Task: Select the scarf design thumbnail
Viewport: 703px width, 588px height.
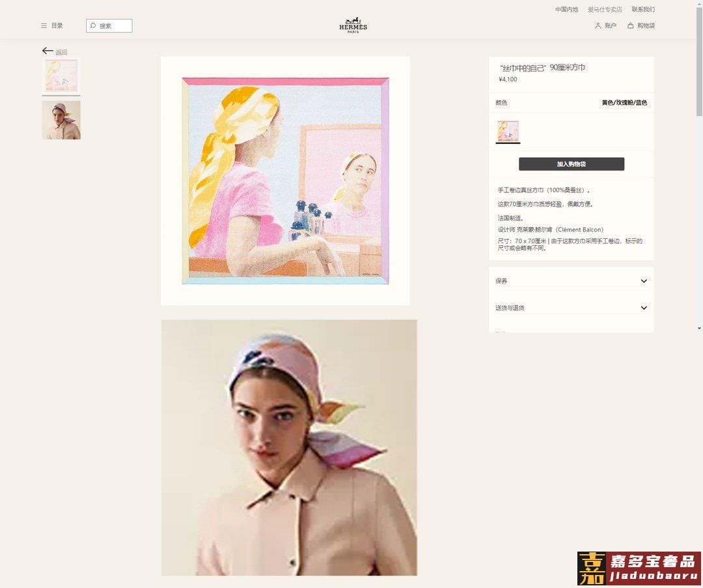Action: point(61,75)
